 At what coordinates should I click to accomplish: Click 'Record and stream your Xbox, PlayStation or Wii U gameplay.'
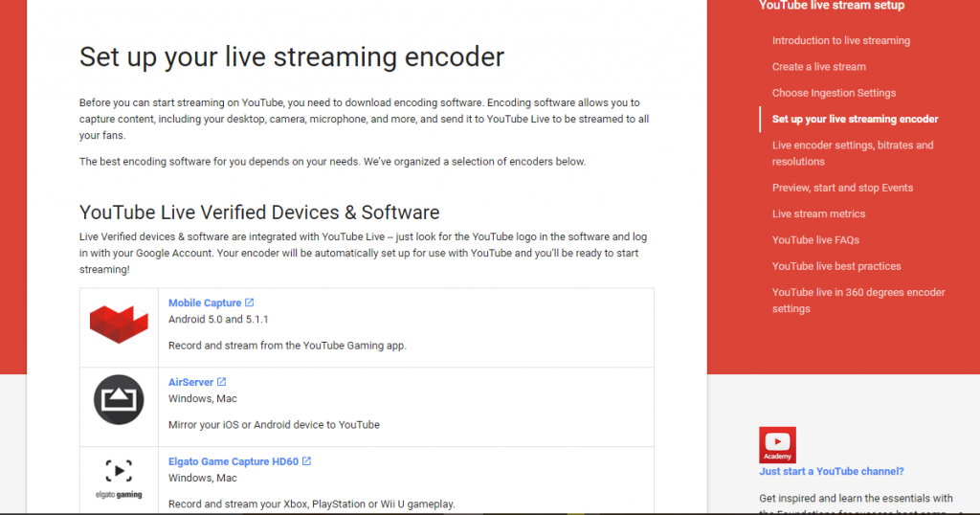pyautogui.click(x=311, y=504)
